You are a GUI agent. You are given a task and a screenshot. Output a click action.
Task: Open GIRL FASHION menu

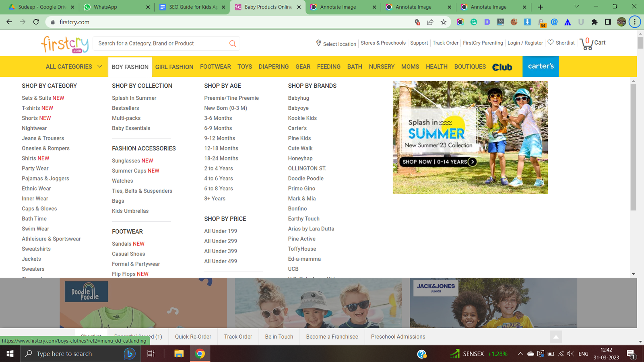tap(174, 67)
